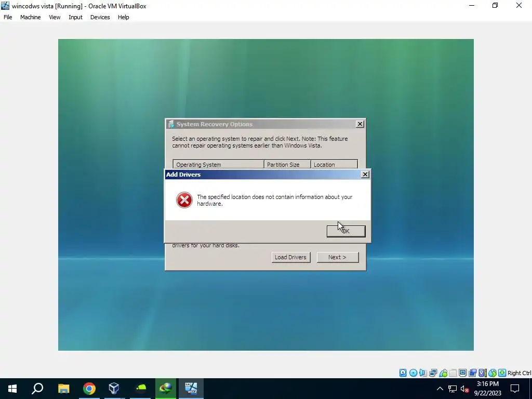Open File Explorer from the taskbar
The width and height of the screenshot is (532, 399).
[63, 389]
